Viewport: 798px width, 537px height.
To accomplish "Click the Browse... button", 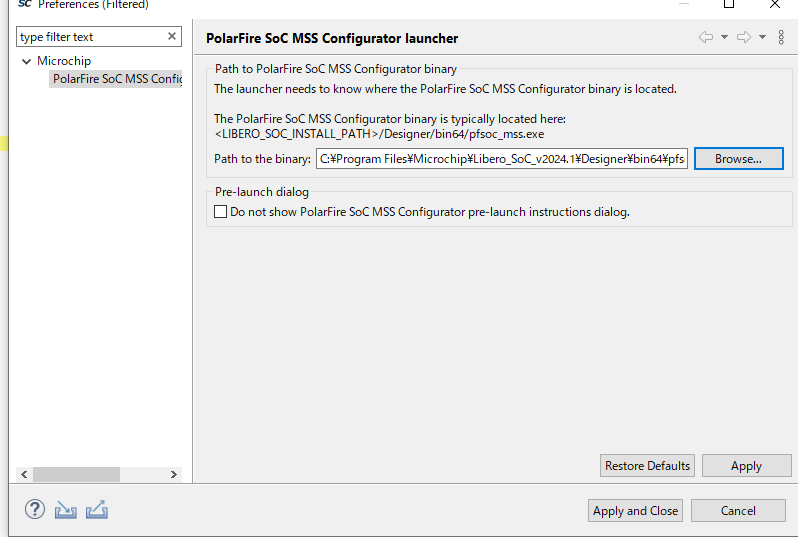I will [x=738, y=159].
